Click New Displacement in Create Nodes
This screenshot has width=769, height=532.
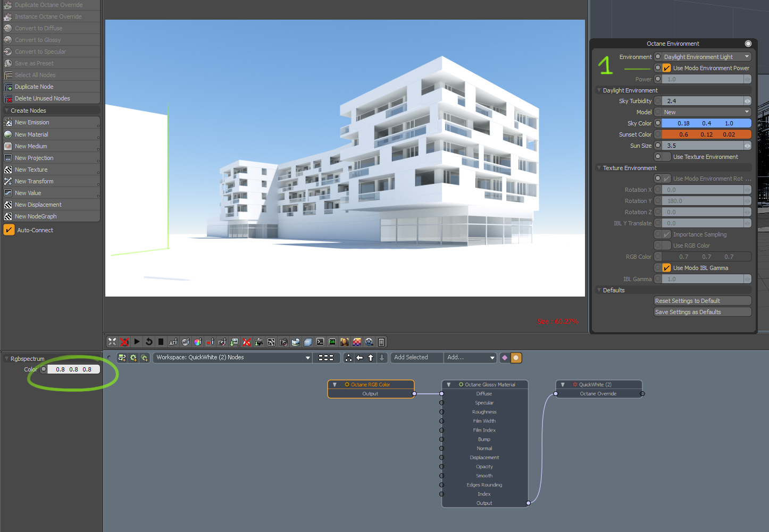(52, 205)
